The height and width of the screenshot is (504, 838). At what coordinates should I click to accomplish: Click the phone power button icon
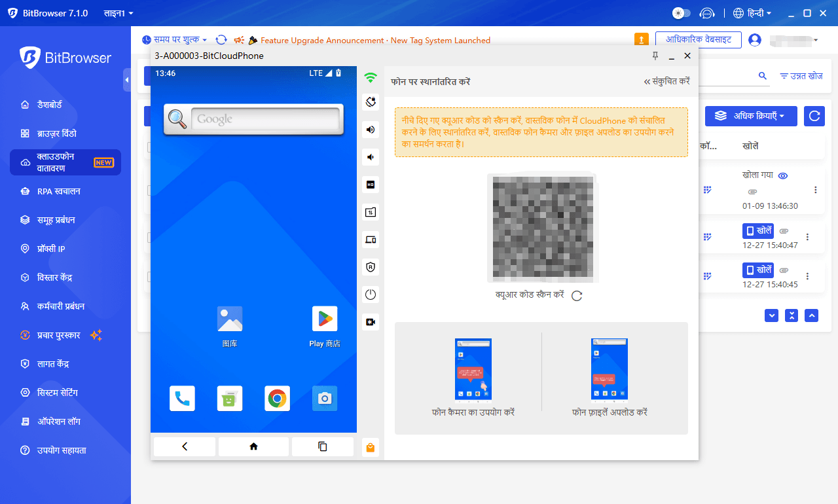[x=371, y=295]
